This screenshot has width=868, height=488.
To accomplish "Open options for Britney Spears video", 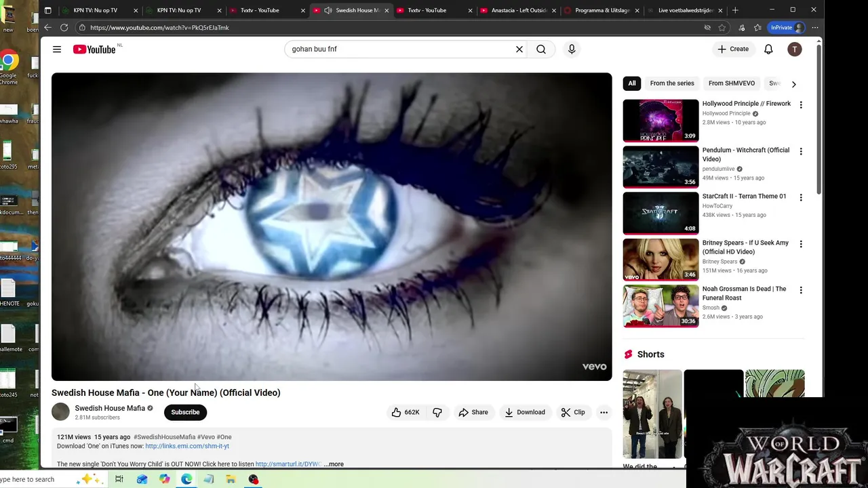I will coord(801,243).
